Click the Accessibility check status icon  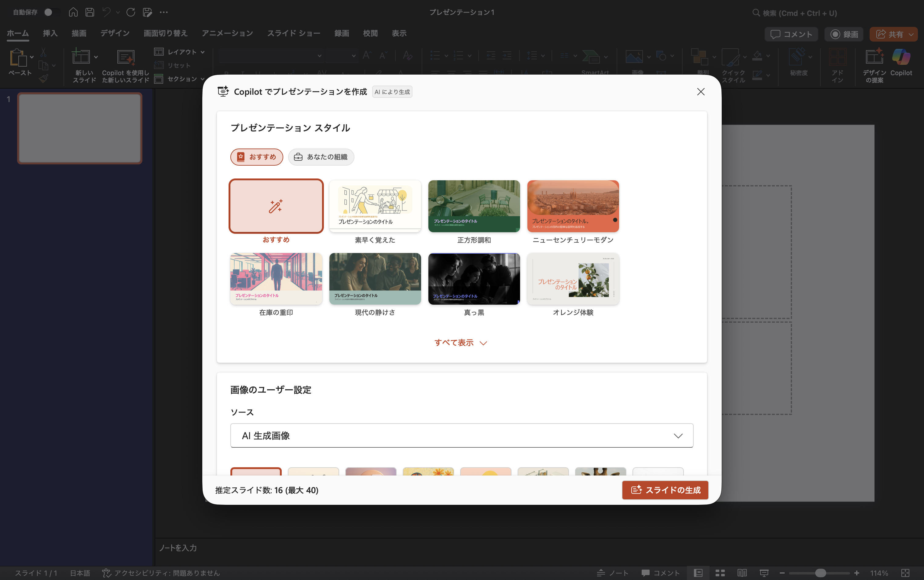coord(106,573)
